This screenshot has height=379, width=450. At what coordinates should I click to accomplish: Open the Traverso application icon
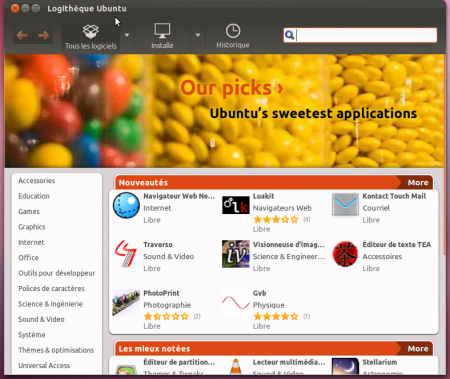[x=126, y=254]
